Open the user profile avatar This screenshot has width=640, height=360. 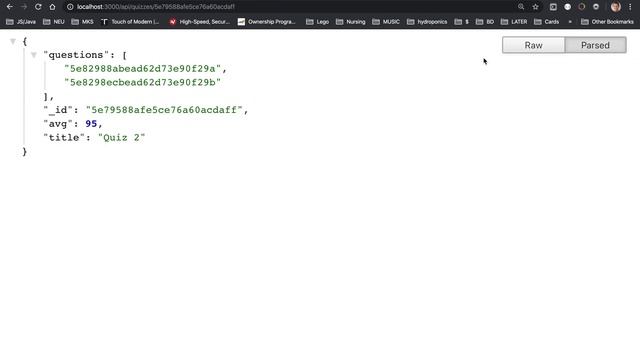pyautogui.click(x=616, y=7)
